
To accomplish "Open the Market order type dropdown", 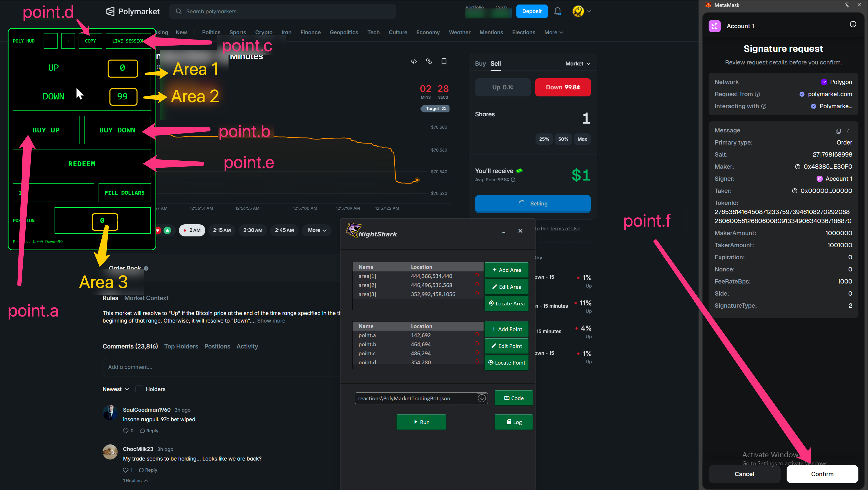I will [578, 64].
